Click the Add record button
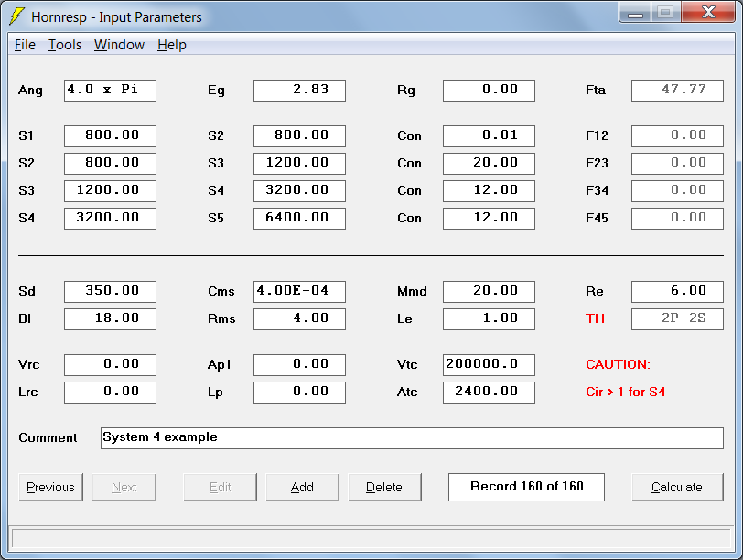 (x=302, y=487)
